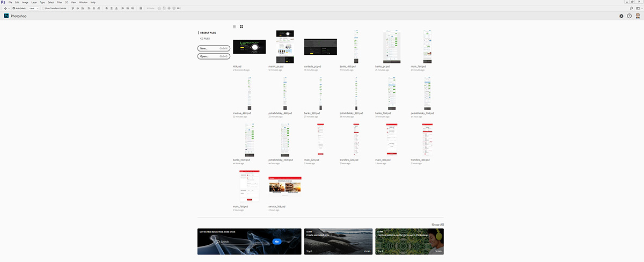Image resolution: width=644 pixels, height=262 pixels.
Task: Open the 404.psd thumbnail
Action: point(250,47)
